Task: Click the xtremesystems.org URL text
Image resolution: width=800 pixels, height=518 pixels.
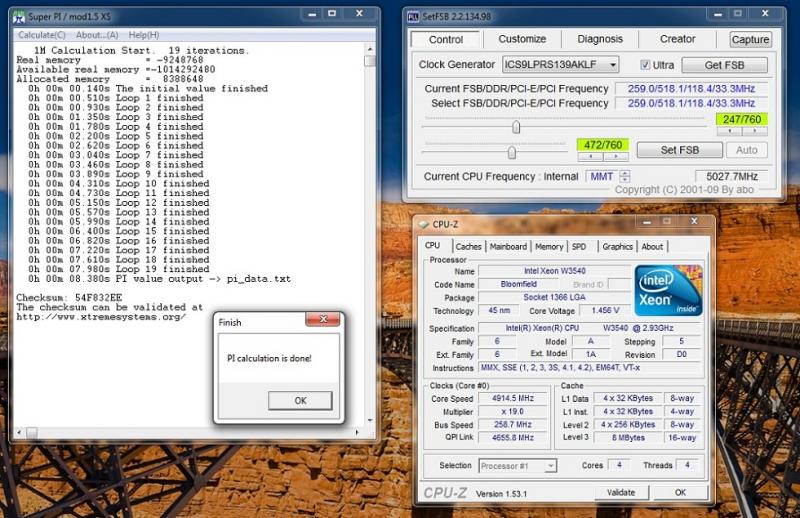Action: (x=101, y=317)
